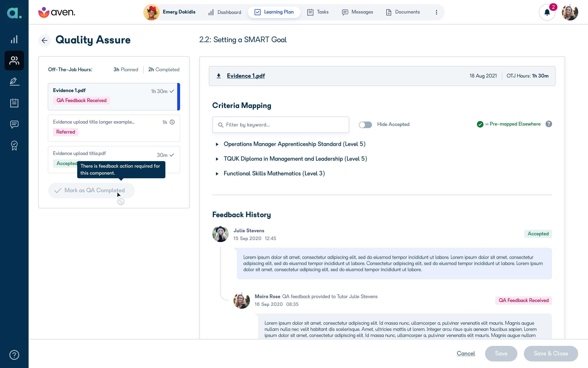Open the Evidence 1.pdf download link
Viewport: 588px width, 368px height.
tap(246, 76)
